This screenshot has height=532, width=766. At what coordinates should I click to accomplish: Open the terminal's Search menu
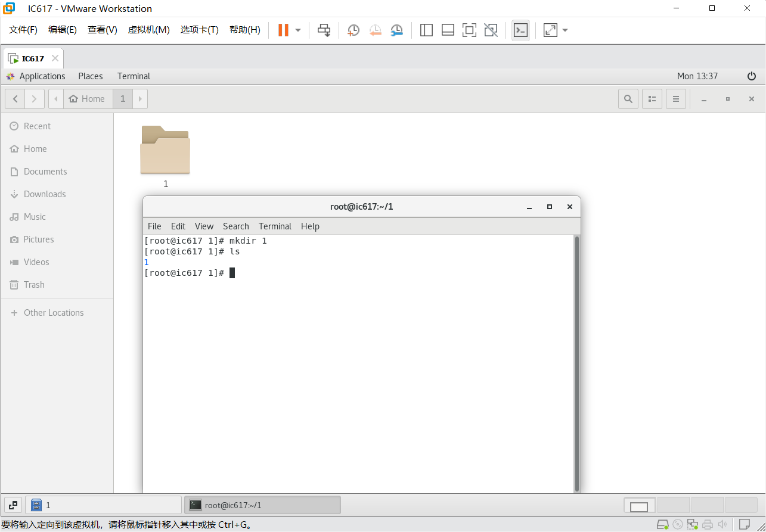click(x=236, y=226)
